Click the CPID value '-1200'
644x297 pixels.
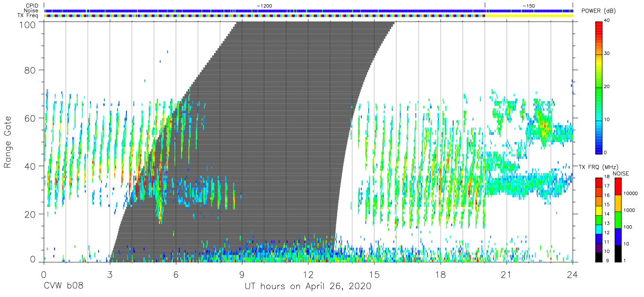tap(264, 6)
